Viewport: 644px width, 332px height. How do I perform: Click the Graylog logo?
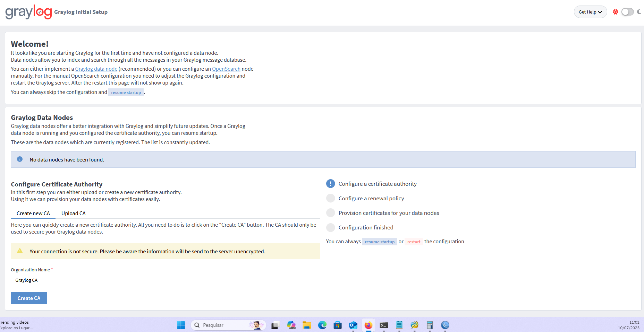click(28, 12)
